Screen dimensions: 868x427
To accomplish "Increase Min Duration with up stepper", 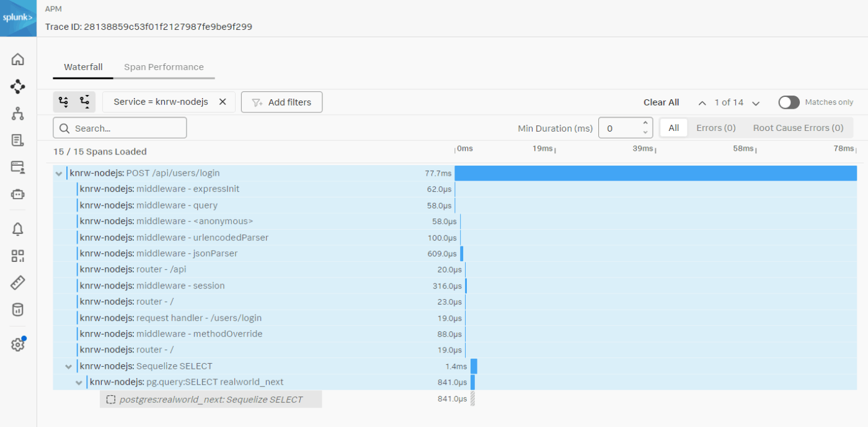I will pos(645,123).
